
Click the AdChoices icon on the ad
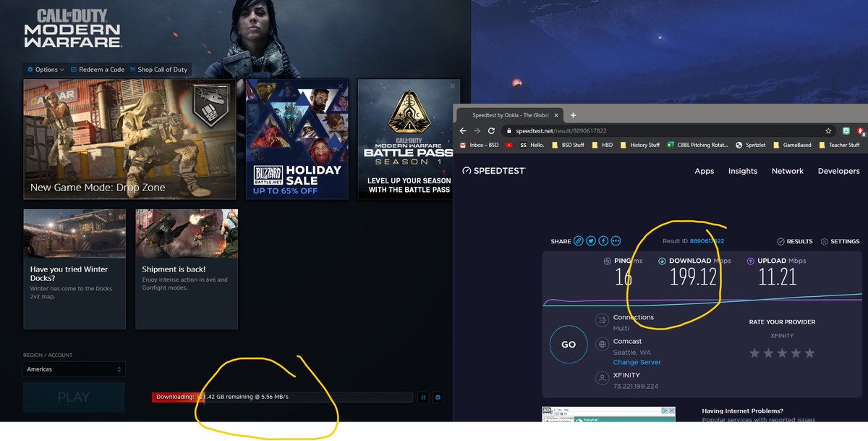(x=665, y=411)
